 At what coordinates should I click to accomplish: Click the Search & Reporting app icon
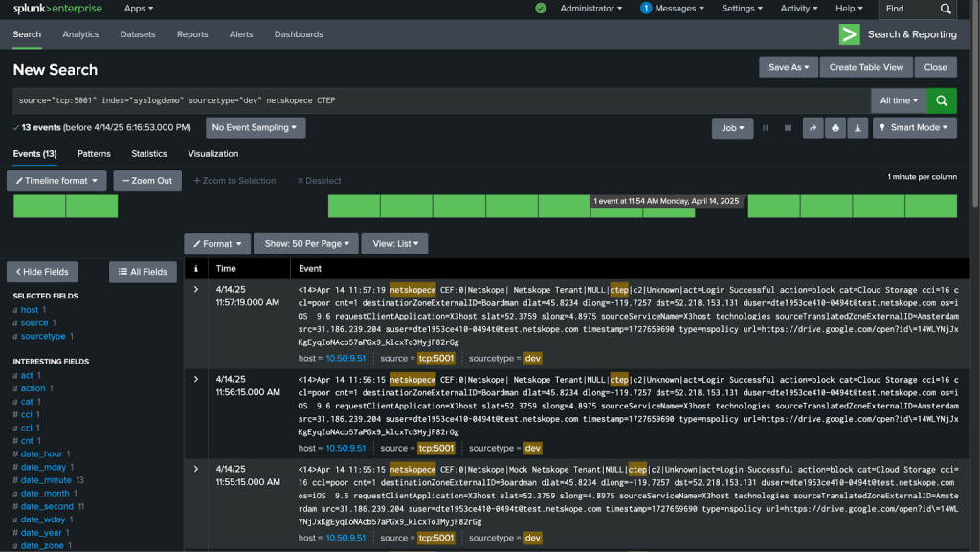pyautogui.click(x=850, y=34)
